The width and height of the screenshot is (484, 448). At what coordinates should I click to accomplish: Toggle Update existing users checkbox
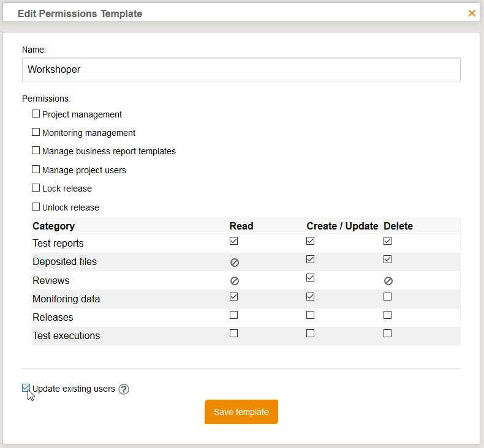pyautogui.click(x=26, y=388)
